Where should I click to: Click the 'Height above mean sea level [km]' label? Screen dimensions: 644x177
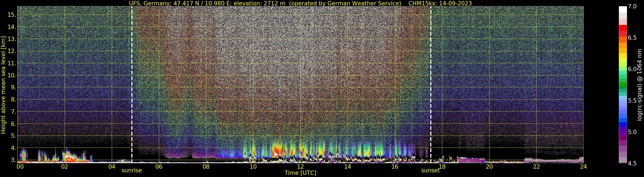[3, 85]
